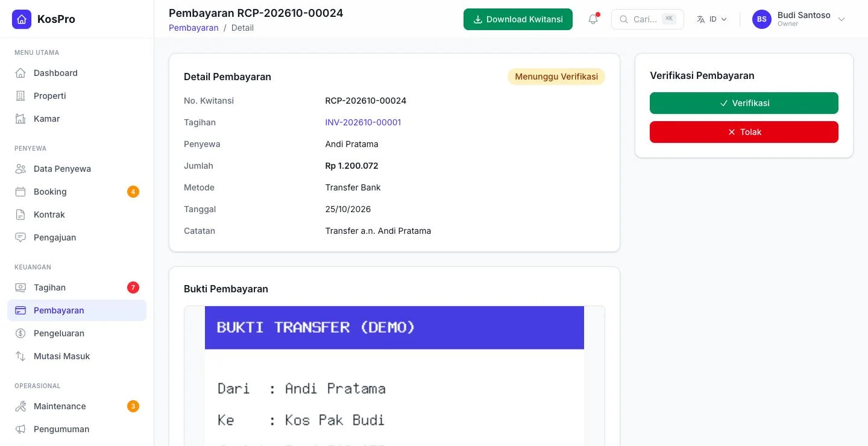Click the Tagihan money icon

pyautogui.click(x=20, y=287)
